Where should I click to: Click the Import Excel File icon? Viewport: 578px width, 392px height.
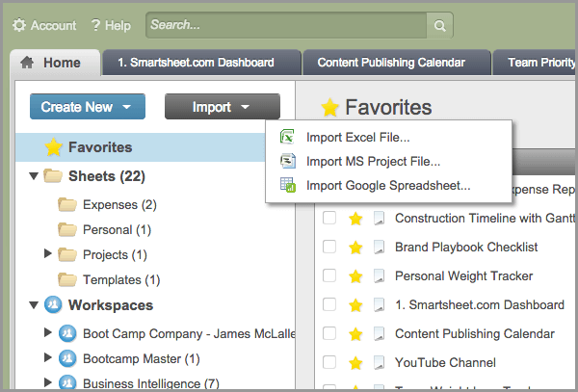[x=287, y=137]
